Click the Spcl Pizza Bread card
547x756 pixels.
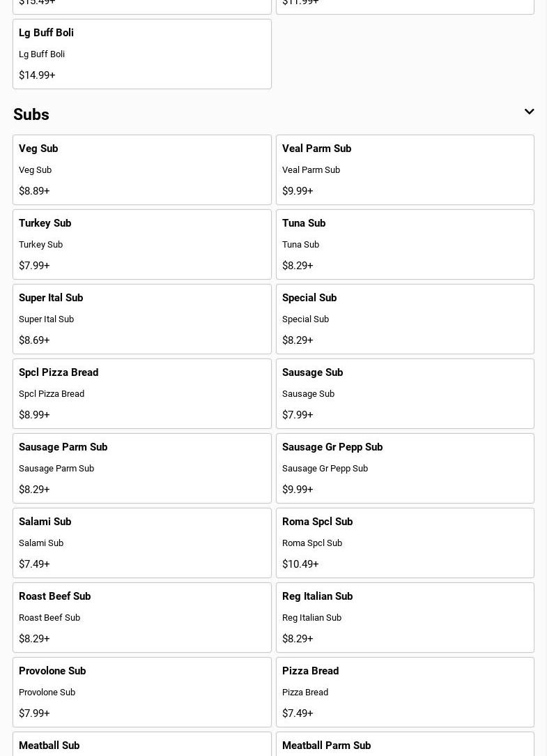click(x=141, y=393)
